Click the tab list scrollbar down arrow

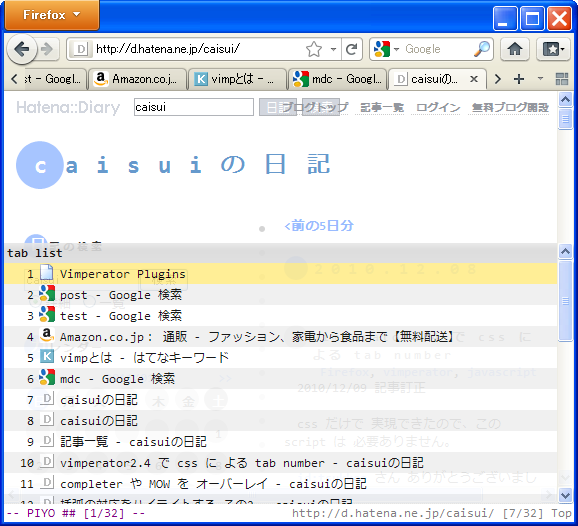(565, 495)
